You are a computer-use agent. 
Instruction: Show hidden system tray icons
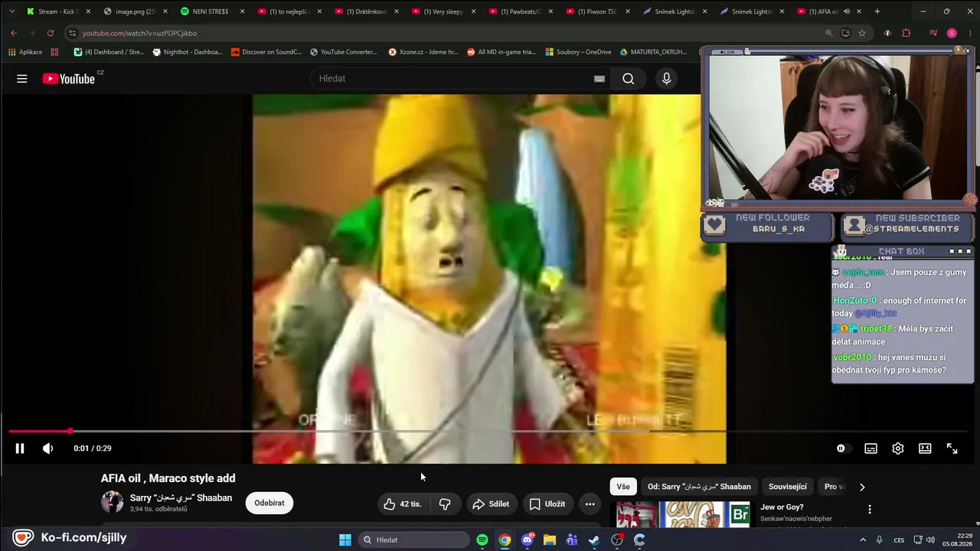(x=863, y=540)
